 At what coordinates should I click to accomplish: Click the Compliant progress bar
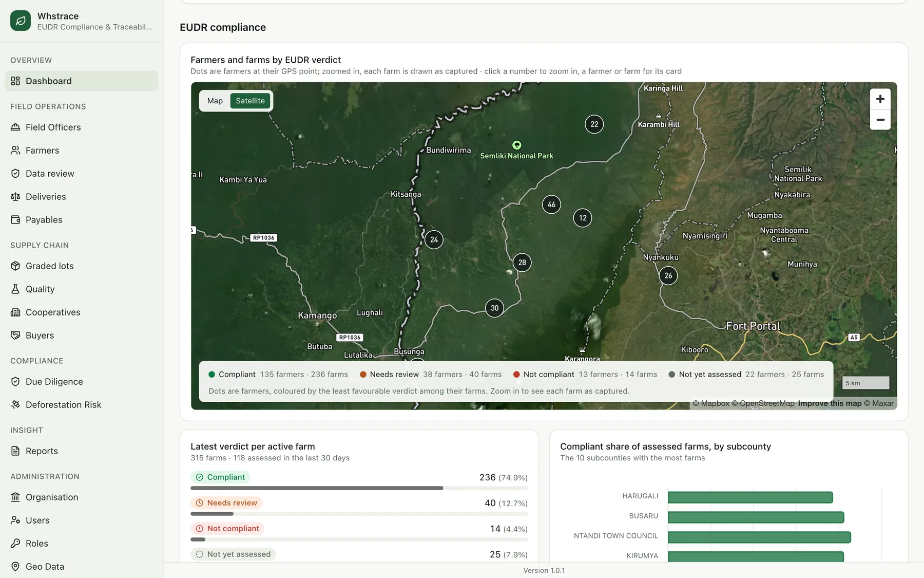pos(359,488)
